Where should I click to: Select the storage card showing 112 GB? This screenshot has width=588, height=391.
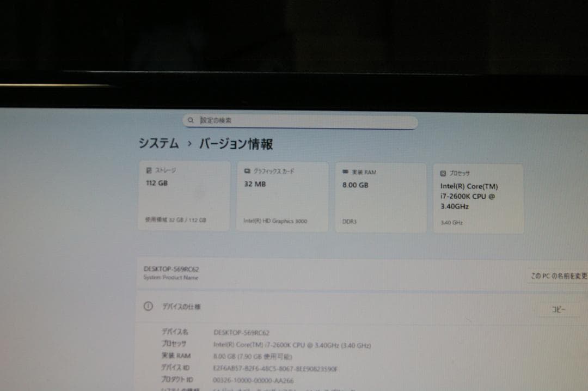(x=184, y=196)
